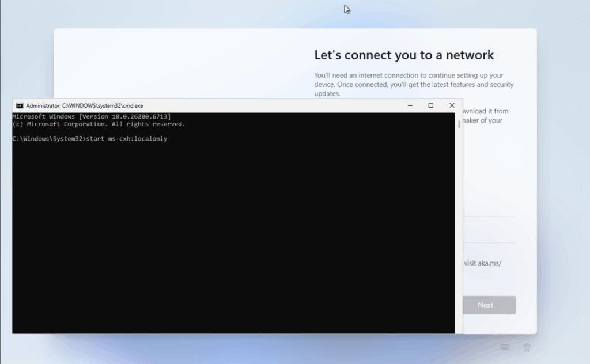Click "Let's connect you to a network" heading
590x364 pixels.
(404, 55)
